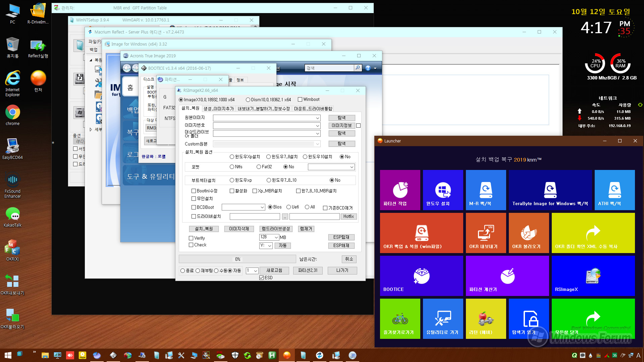Open OKR 백업 & 복원 (wim파일) tile

[421, 233]
